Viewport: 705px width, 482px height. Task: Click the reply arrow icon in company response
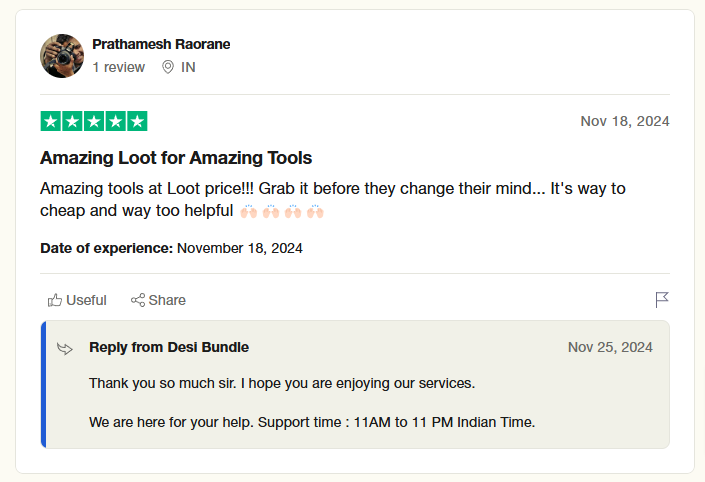click(65, 348)
